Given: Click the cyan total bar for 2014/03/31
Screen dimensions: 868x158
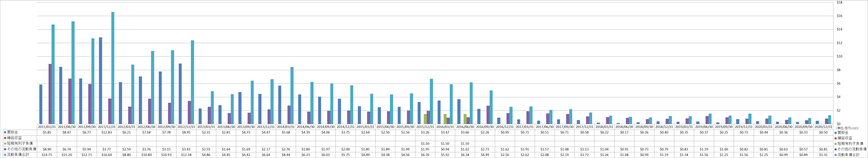Looking at the screenshot, I should (292, 95).
